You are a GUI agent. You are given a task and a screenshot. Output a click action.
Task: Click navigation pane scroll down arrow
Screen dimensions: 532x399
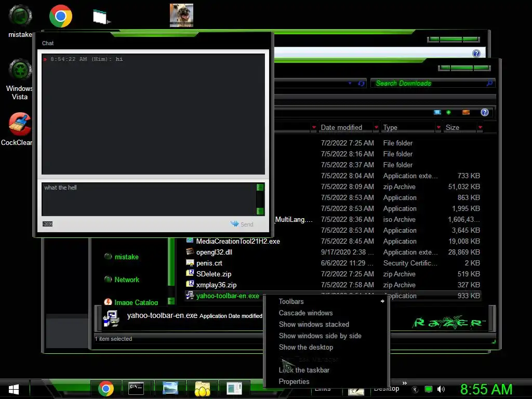tap(171, 301)
